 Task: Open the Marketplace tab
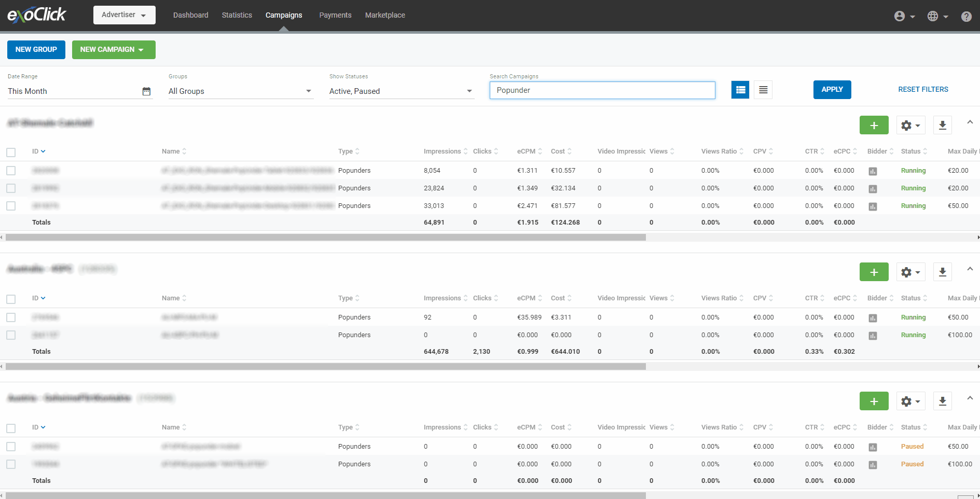pos(385,15)
